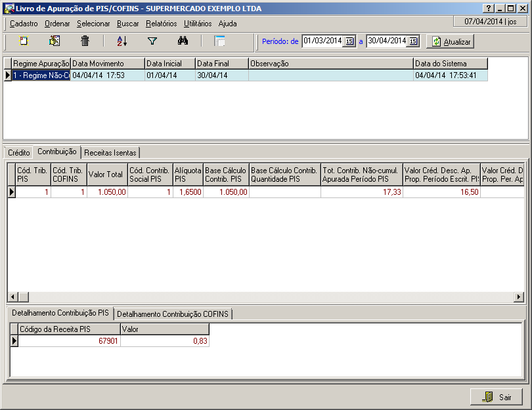Click the edit record toolbar icon
The width and height of the screenshot is (532, 410).
[x=55, y=41]
